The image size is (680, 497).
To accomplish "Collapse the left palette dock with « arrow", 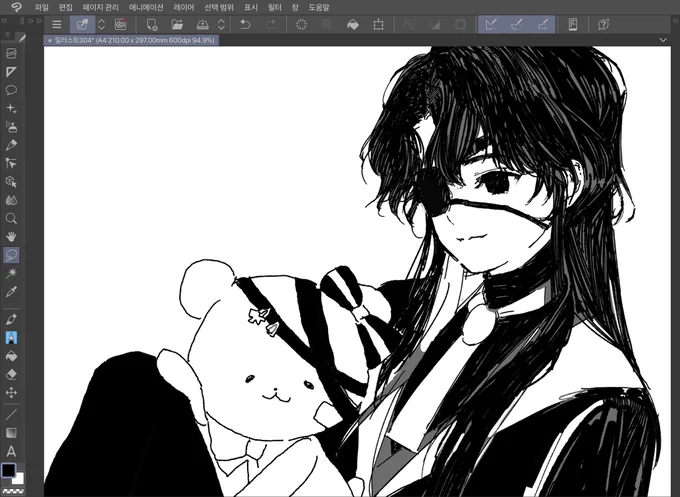I will point(4,20).
